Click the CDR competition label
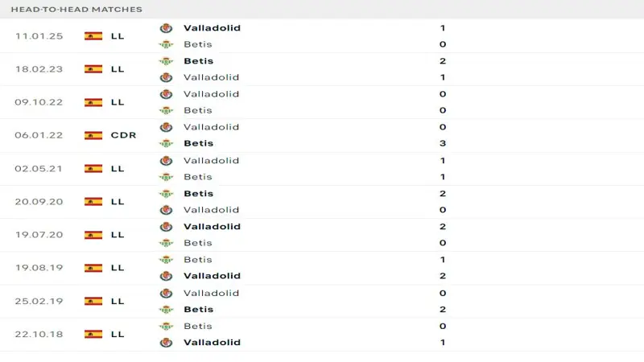 click(123, 135)
